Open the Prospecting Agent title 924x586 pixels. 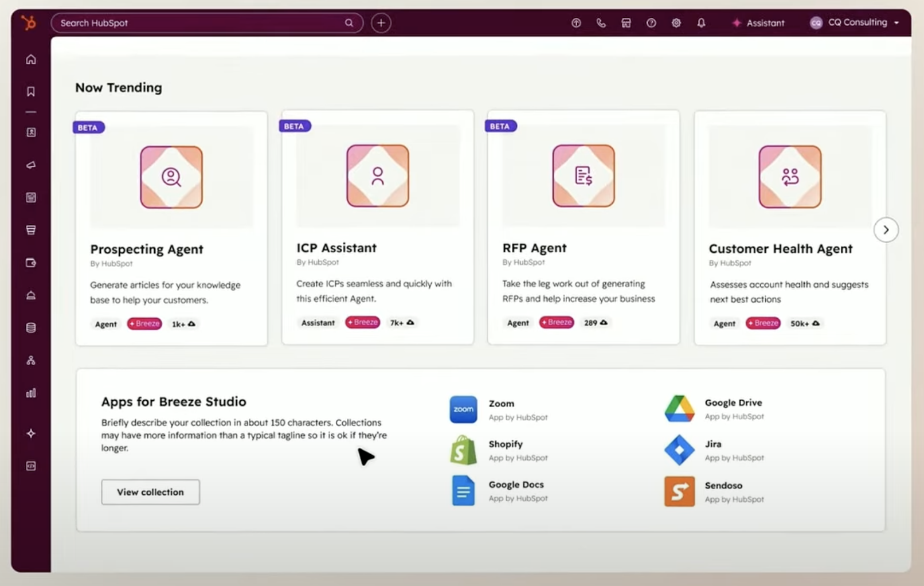(147, 249)
